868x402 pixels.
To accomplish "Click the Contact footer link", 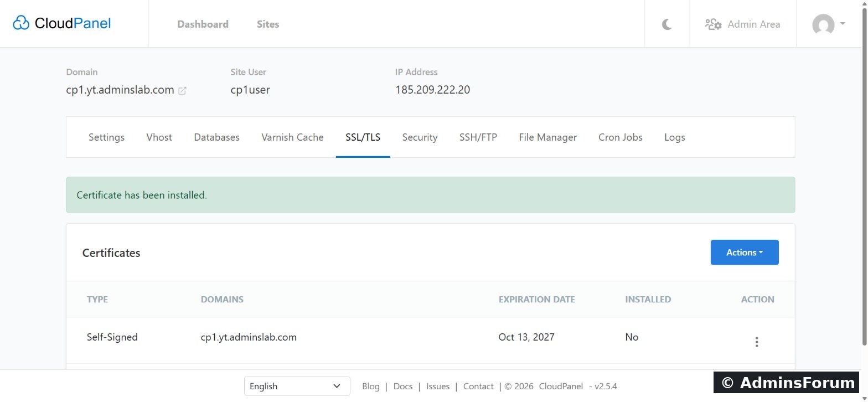I will pyautogui.click(x=478, y=386).
